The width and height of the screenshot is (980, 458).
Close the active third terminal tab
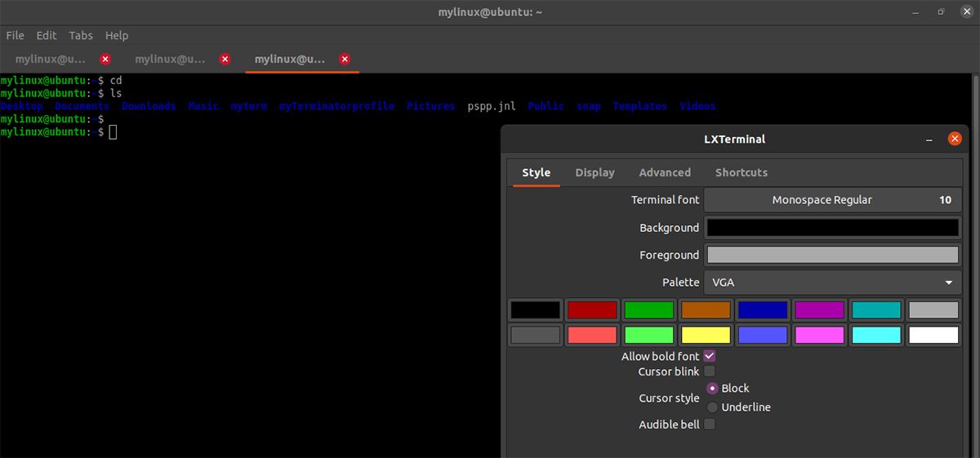[x=345, y=59]
